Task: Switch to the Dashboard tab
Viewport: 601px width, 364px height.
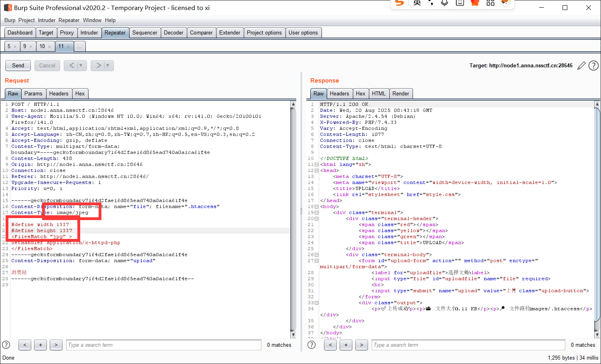Action: [x=20, y=33]
